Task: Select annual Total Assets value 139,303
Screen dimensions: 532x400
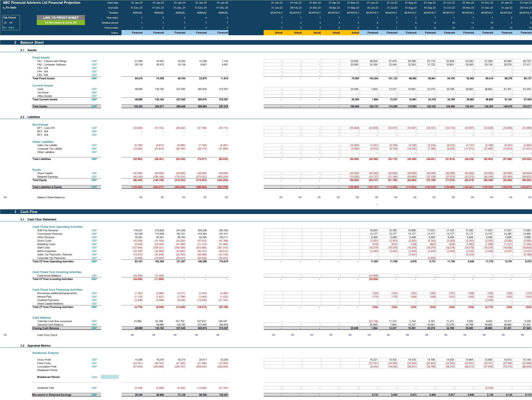Action: point(138,106)
